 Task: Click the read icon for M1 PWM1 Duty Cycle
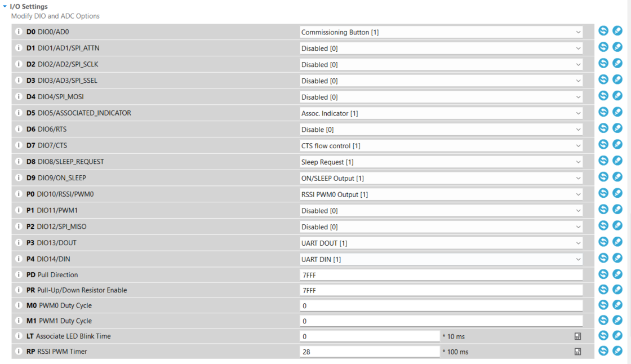[x=603, y=320]
